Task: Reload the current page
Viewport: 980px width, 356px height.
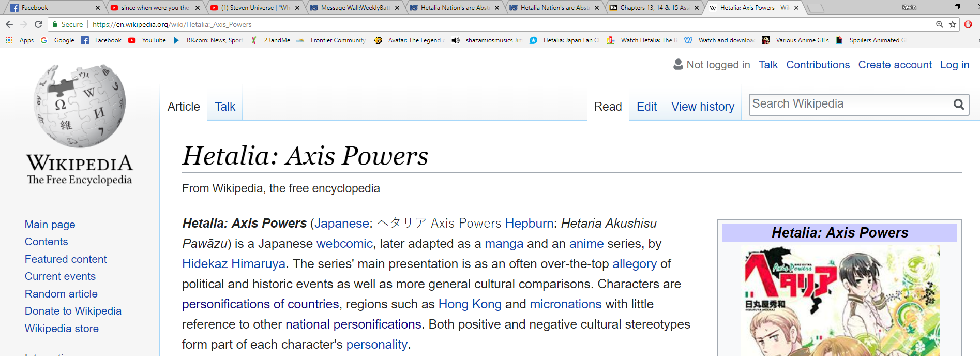Action: (38, 24)
